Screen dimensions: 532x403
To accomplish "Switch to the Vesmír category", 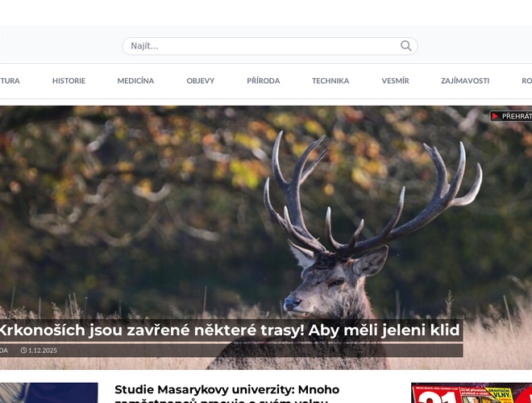I will pos(395,81).
